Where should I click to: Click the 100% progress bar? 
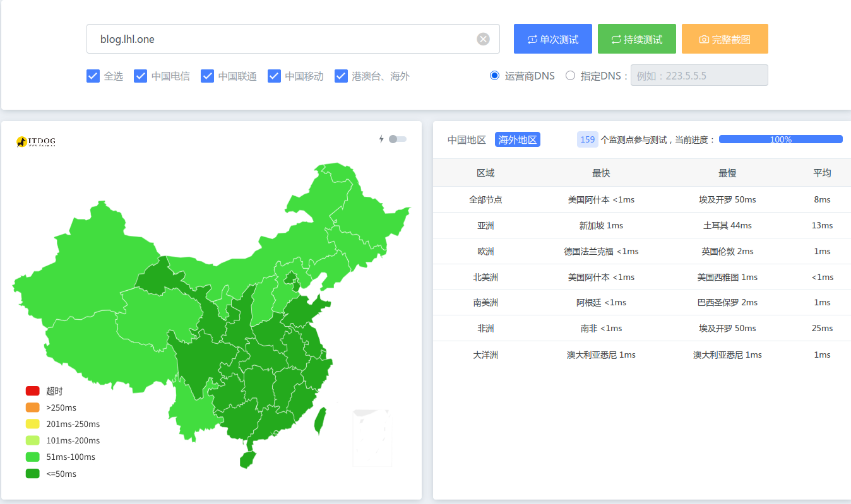(x=780, y=139)
